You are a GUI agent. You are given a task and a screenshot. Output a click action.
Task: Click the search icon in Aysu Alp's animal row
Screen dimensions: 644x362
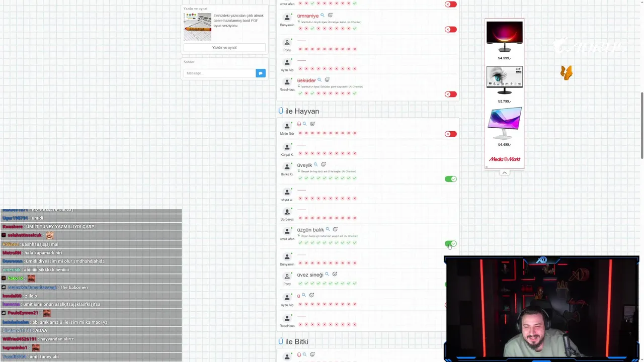pyautogui.click(x=303, y=295)
